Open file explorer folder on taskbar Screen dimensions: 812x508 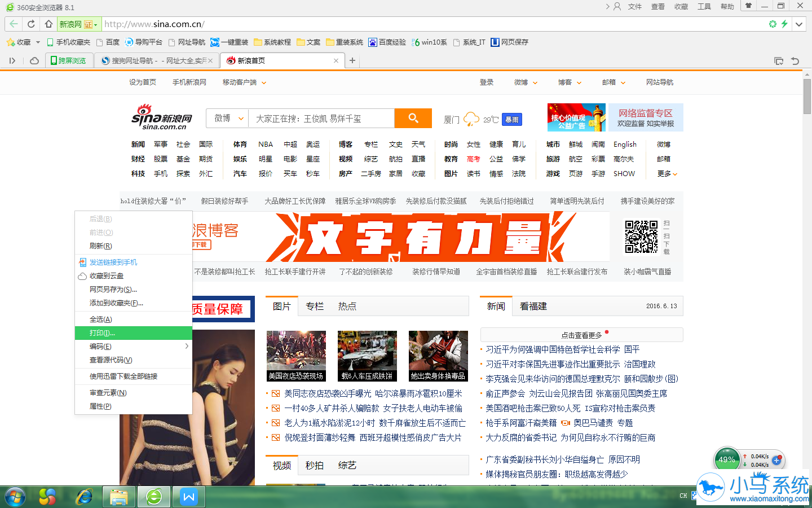[x=119, y=497]
